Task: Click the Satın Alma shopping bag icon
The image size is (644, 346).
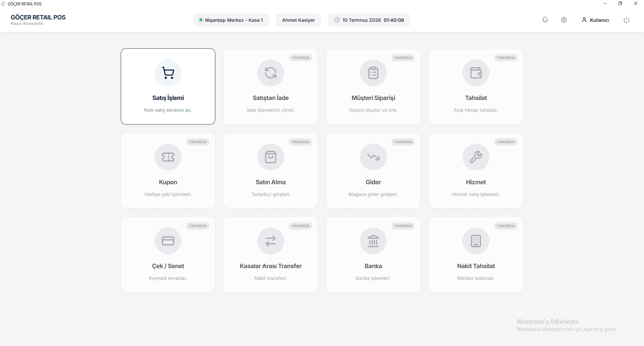Action: coord(271,157)
